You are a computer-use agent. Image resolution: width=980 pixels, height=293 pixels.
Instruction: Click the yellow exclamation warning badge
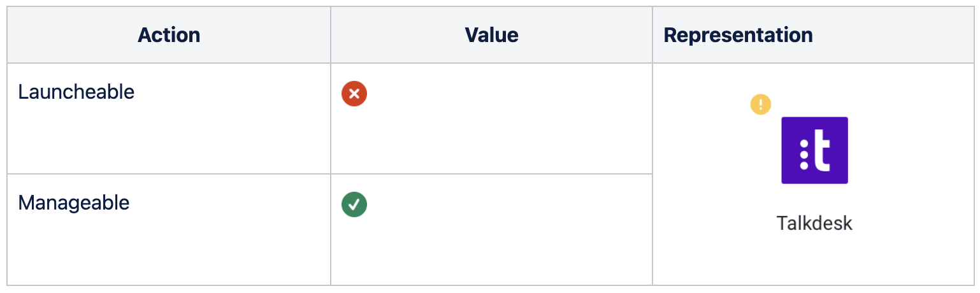click(760, 104)
